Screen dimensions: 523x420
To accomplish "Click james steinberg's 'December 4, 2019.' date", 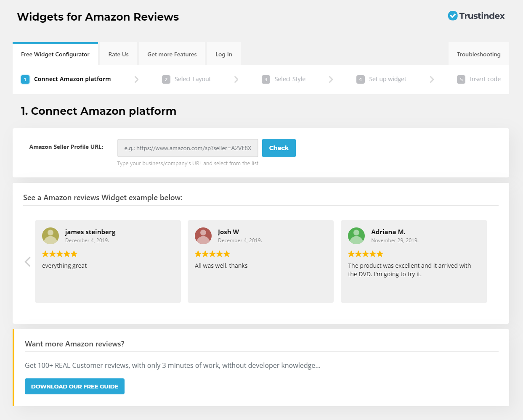I will tap(87, 240).
